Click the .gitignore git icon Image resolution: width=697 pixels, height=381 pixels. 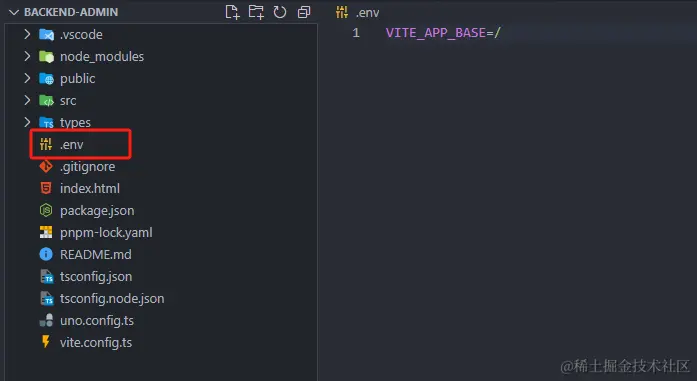pyautogui.click(x=46, y=166)
